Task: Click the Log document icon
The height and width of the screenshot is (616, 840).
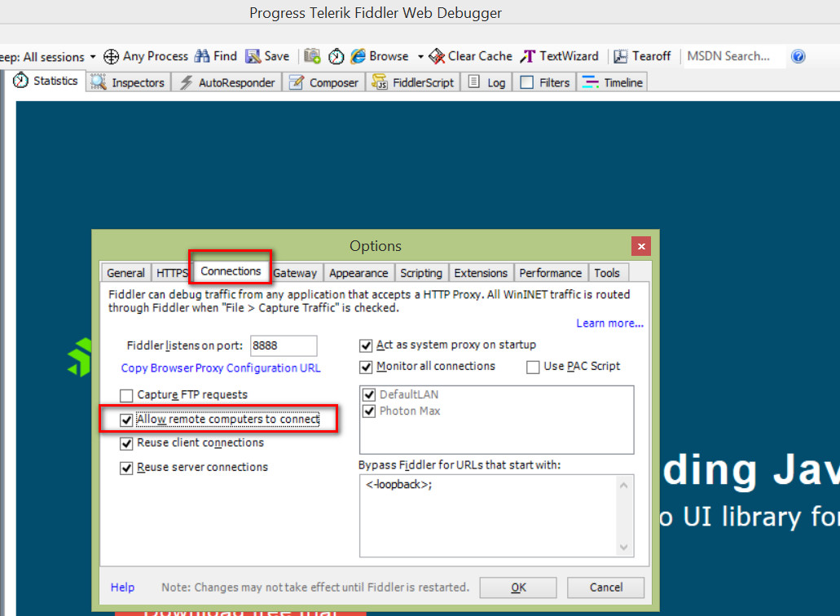Action: 473,81
